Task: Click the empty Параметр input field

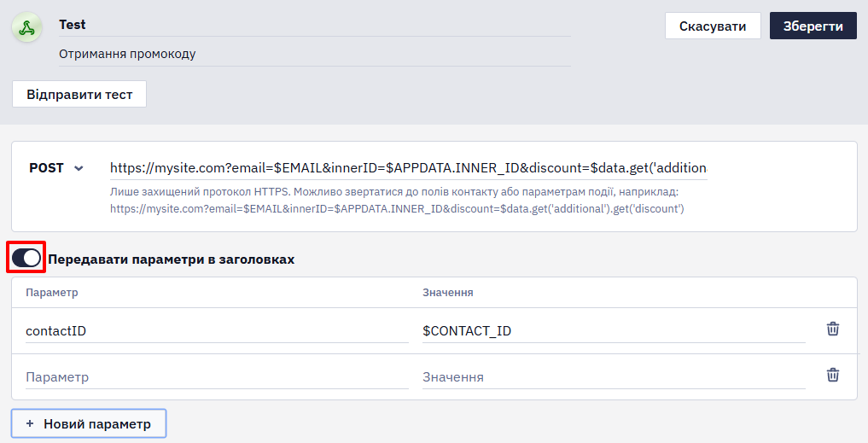Action: (x=217, y=377)
